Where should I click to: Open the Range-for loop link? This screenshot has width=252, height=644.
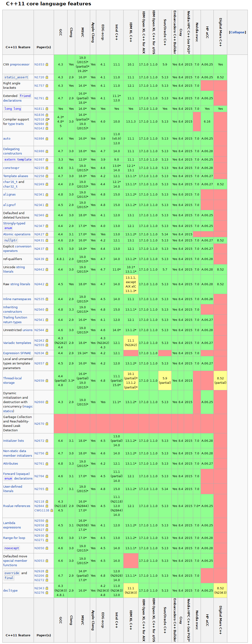tap(14, 538)
